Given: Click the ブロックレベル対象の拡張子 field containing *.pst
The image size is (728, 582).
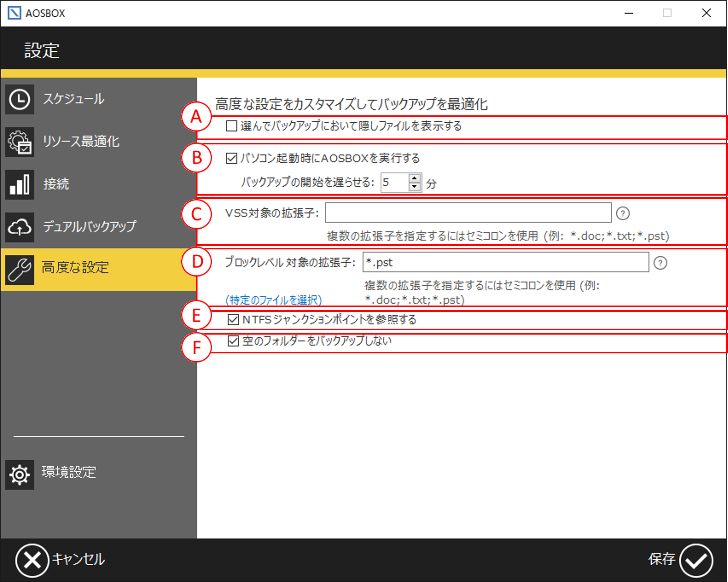Looking at the screenshot, I should 505,262.
